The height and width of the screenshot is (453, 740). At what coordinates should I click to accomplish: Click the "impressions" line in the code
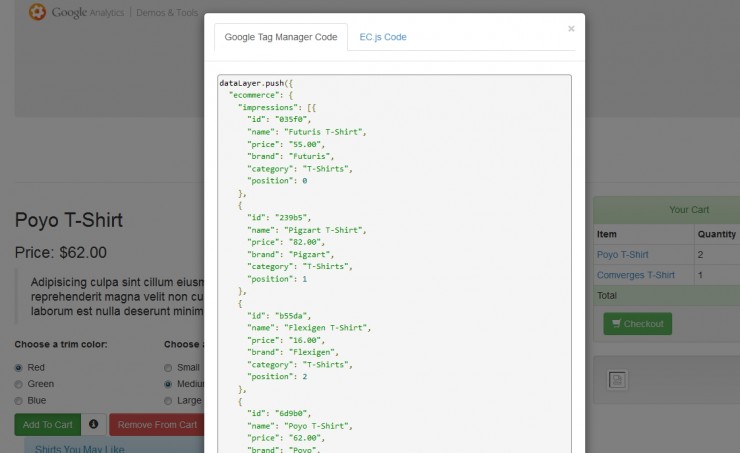click(277, 107)
